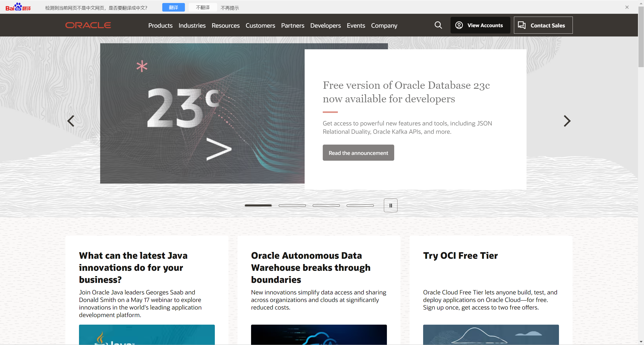Click the 不翻译 do-not-translate button
Viewport: 644px width, 345px height.
click(x=203, y=7)
